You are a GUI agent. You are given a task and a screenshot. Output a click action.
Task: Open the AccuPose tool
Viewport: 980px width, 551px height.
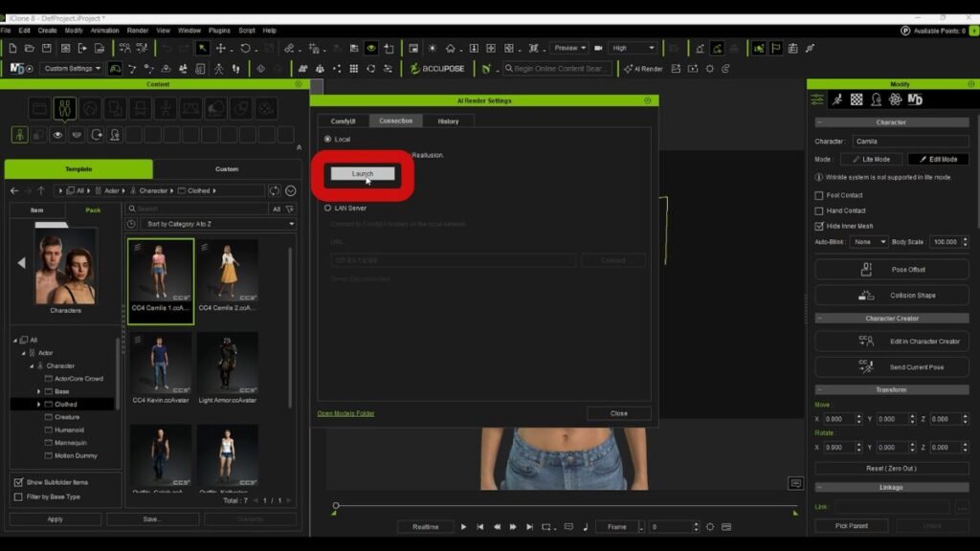click(x=437, y=69)
